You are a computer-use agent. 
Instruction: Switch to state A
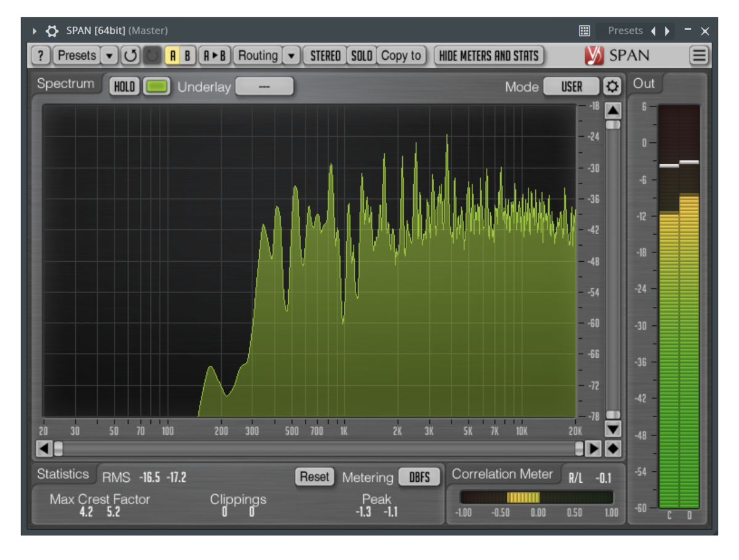pyautogui.click(x=173, y=55)
